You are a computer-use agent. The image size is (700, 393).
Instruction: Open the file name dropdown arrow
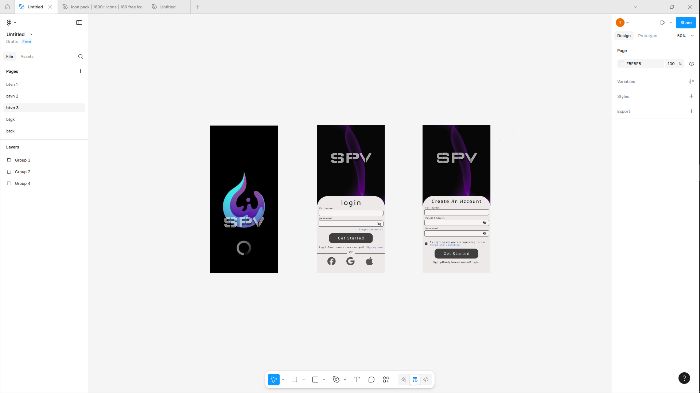[31, 34]
